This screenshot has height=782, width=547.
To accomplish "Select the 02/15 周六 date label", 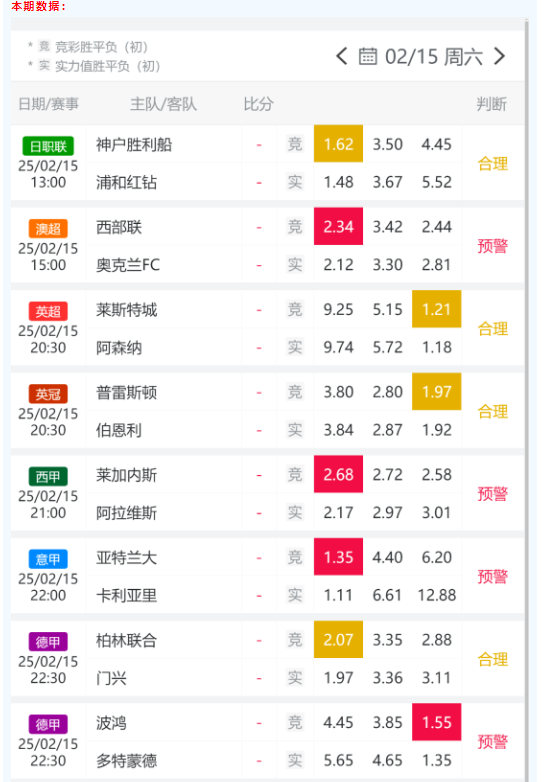I will (x=433, y=56).
